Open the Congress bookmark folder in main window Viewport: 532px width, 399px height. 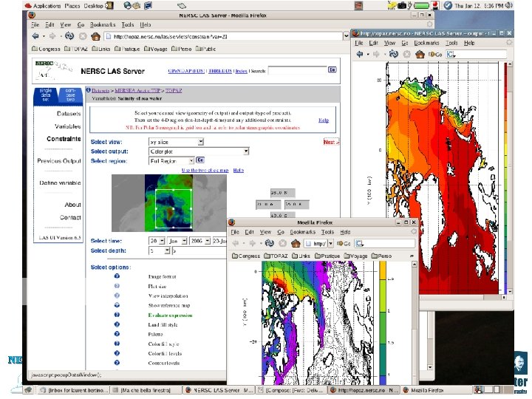(45, 50)
